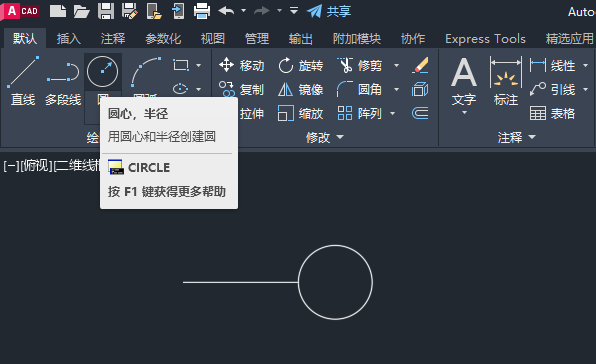
Task: Select the 线性 linear dimension tool
Action: click(552, 66)
